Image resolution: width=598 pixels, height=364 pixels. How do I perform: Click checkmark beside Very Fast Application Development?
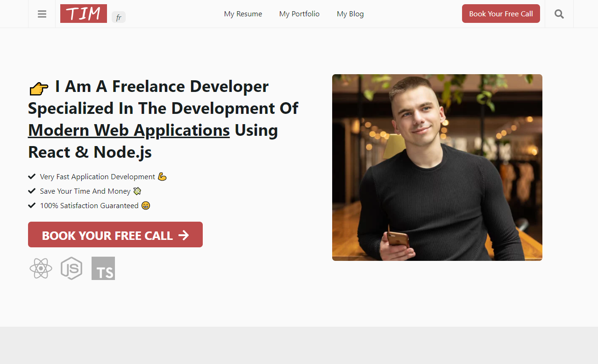32,176
